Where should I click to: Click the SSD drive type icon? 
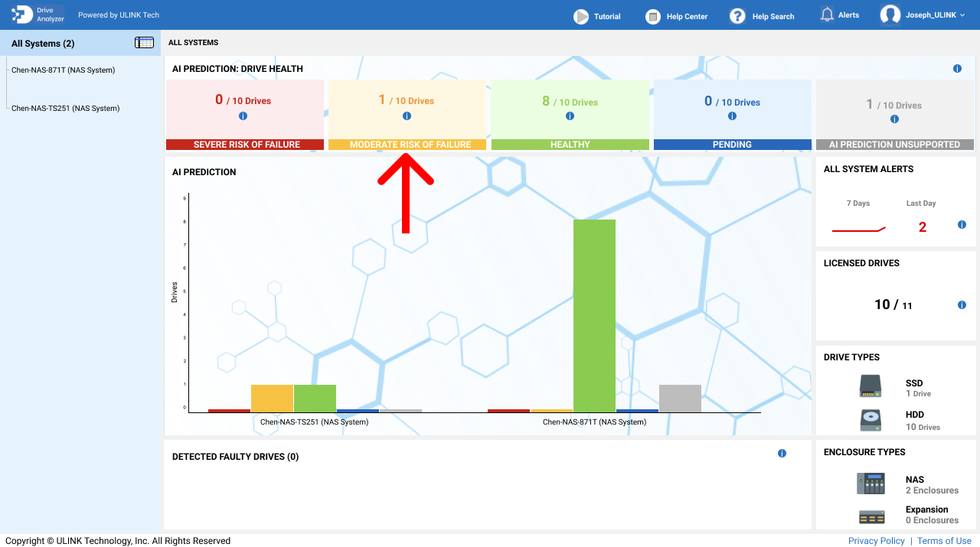(871, 386)
